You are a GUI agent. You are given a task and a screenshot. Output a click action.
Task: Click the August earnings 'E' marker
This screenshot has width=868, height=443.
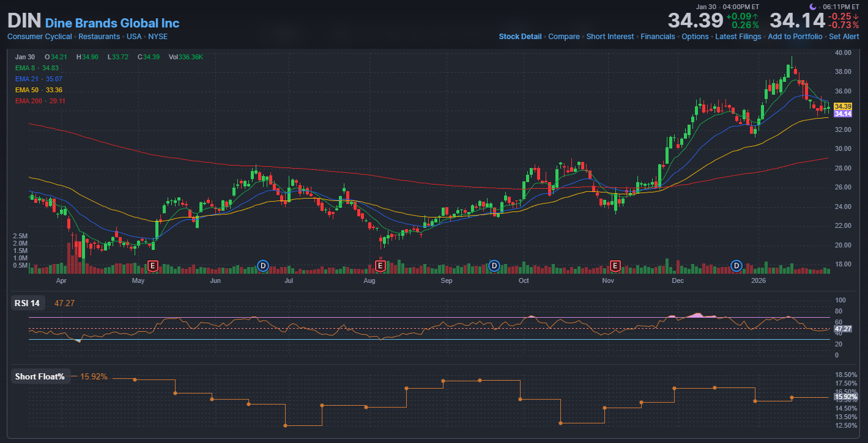point(380,265)
